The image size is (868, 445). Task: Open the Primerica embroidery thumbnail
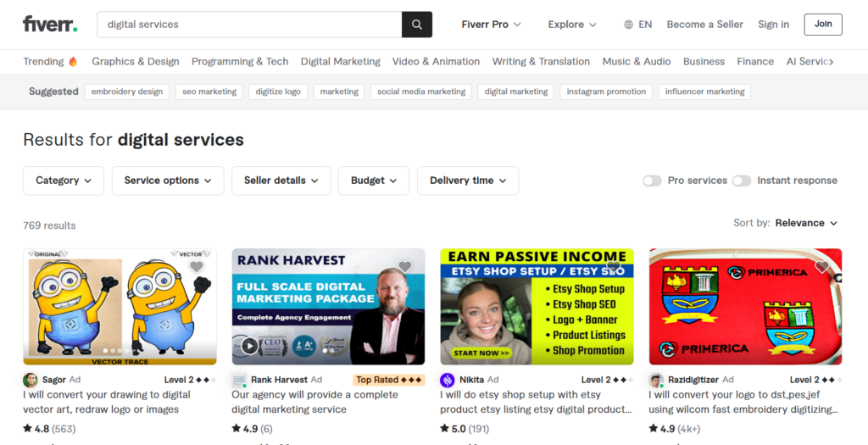point(746,307)
